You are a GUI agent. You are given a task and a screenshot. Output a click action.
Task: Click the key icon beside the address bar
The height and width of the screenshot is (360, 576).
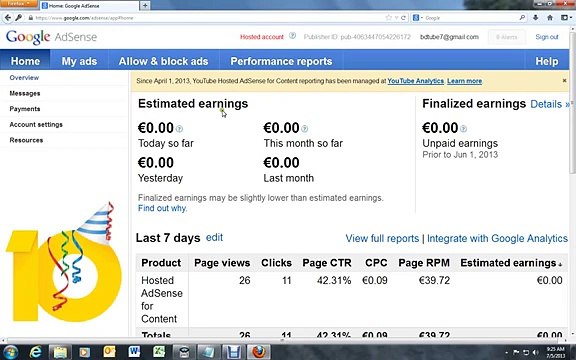click(x=18, y=18)
